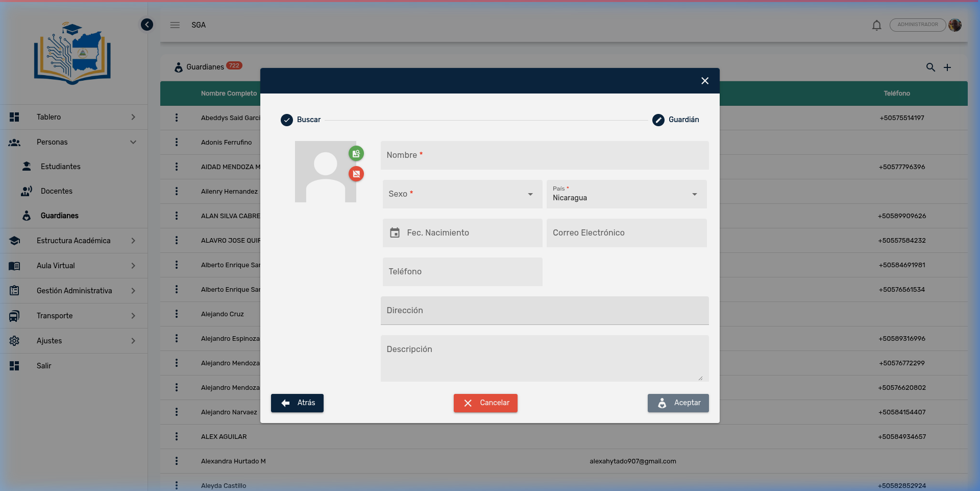Click the red Cancelar button
Viewport: 980px width, 491px height.
(485, 403)
